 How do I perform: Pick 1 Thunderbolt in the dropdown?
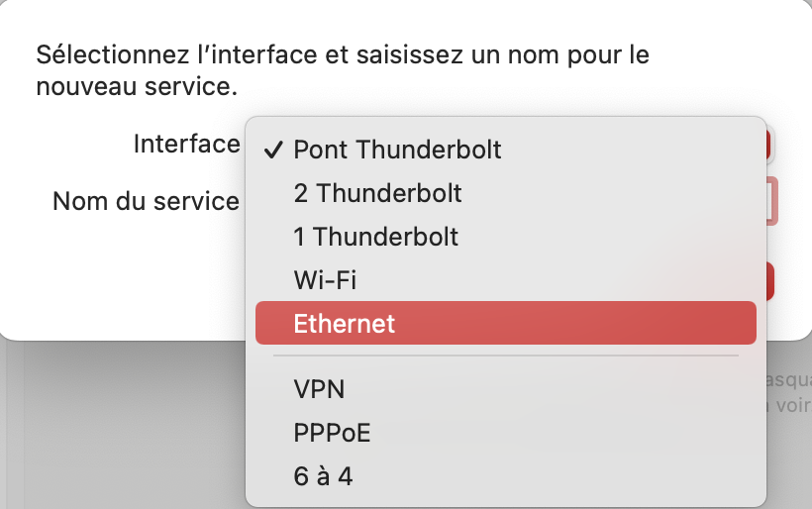tap(375, 237)
